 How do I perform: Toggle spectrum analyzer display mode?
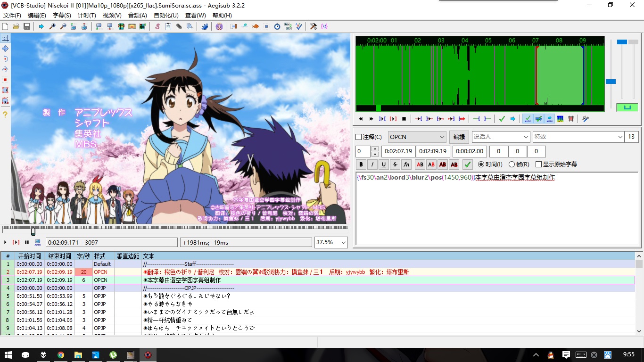(x=560, y=119)
